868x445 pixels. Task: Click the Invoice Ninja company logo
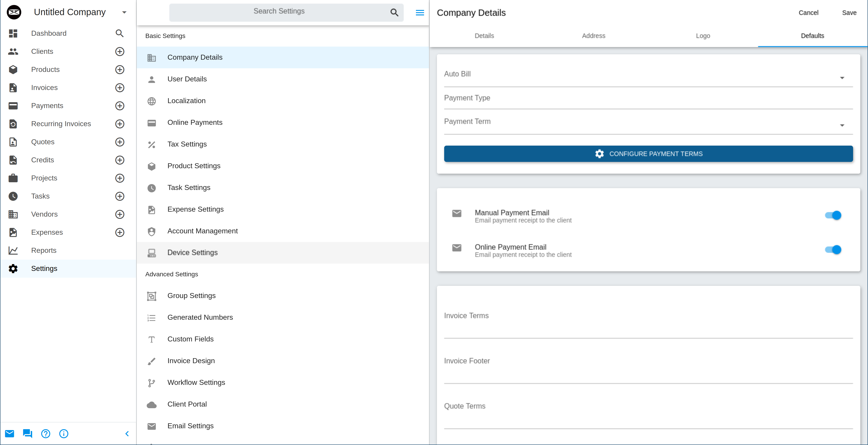click(x=14, y=12)
